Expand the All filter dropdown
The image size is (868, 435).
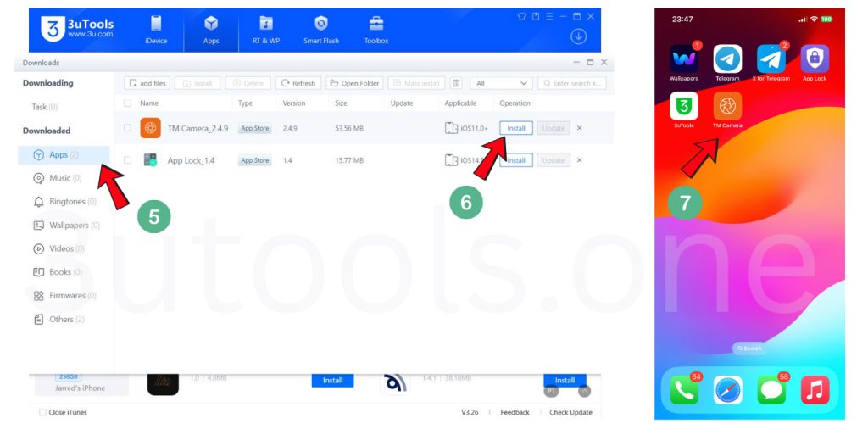[x=501, y=83]
